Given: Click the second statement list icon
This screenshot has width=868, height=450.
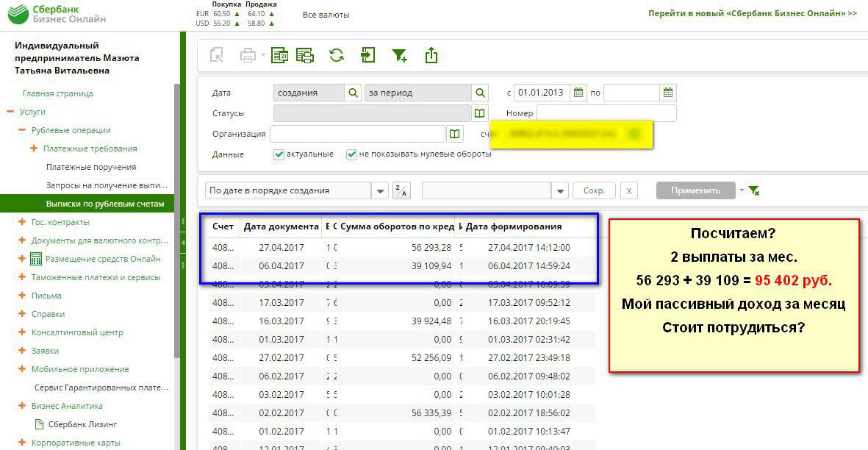Looking at the screenshot, I should coord(305,55).
